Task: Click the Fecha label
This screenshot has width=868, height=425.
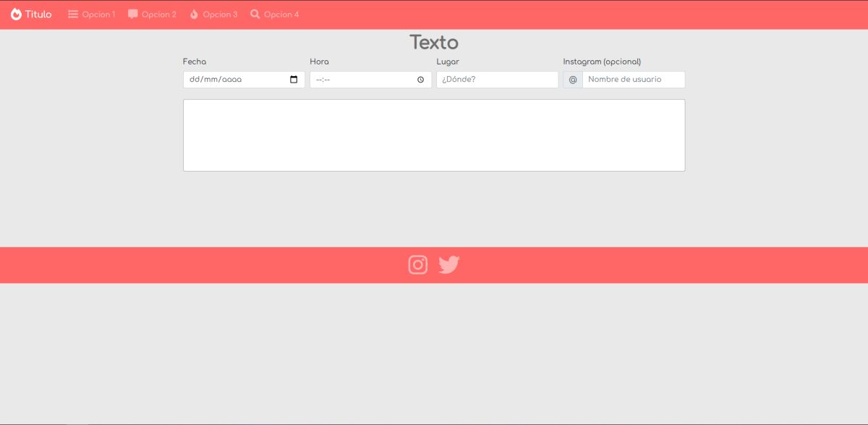Action: coord(195,62)
